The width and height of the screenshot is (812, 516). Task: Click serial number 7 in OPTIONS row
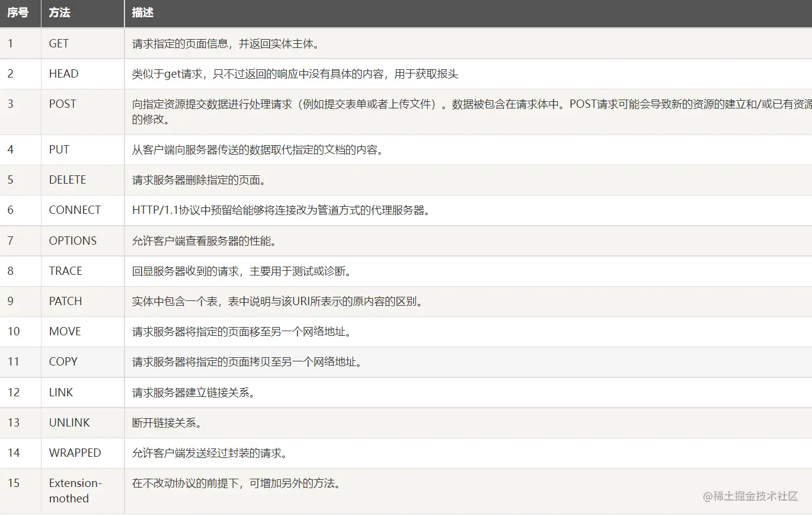10,241
